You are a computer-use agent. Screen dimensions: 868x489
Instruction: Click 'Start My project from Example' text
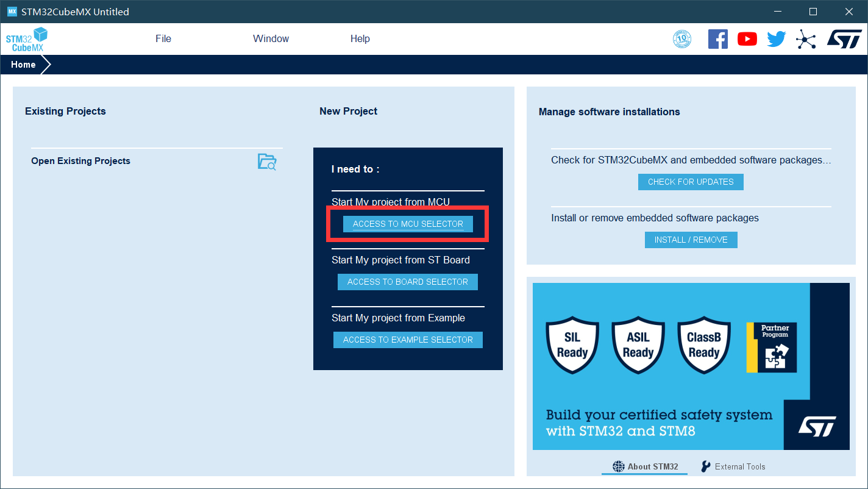click(398, 318)
